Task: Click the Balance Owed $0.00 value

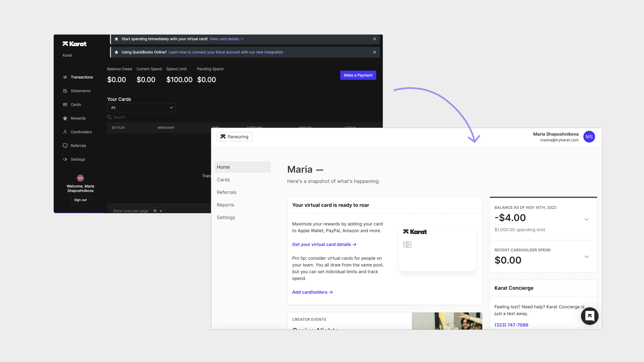Action: tap(117, 80)
